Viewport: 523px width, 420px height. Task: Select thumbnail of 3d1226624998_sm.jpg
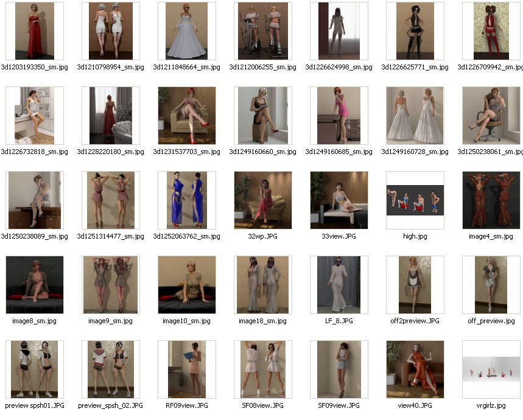pos(339,31)
